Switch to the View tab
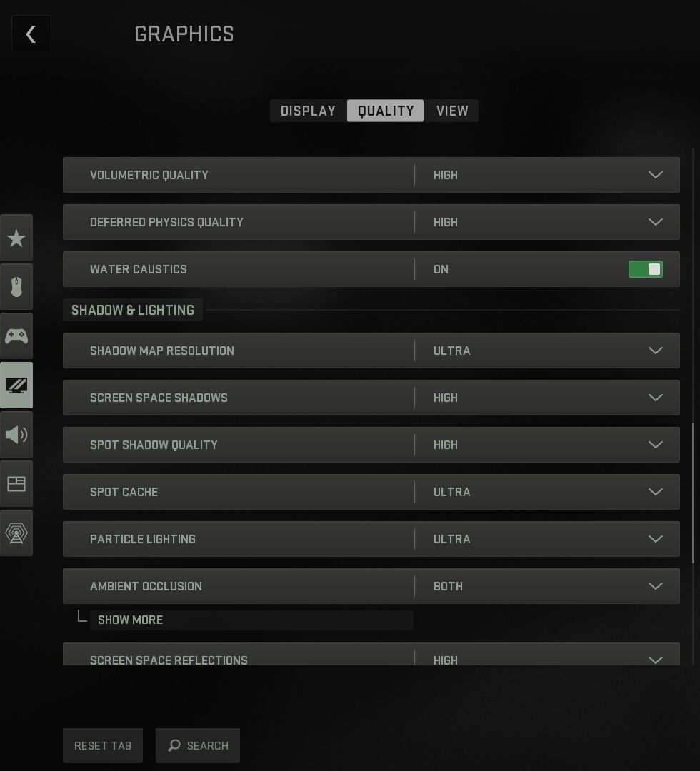 [x=452, y=111]
